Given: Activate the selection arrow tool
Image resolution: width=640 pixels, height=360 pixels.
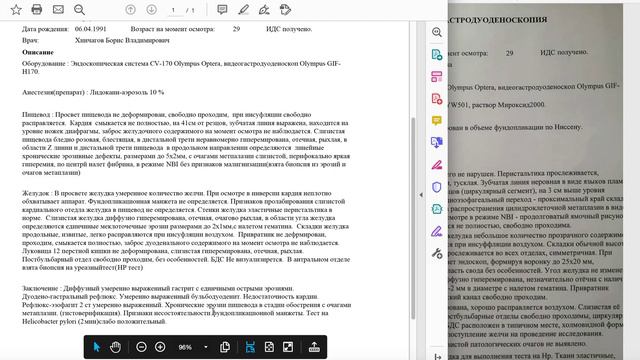Looking at the screenshot, I should pyautogui.click(x=96, y=347).
